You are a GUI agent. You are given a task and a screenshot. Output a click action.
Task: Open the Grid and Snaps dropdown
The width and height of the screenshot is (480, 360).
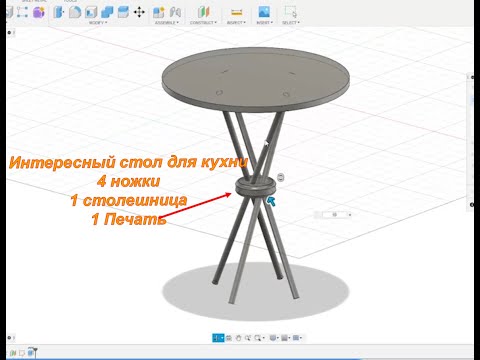[x=286, y=338]
